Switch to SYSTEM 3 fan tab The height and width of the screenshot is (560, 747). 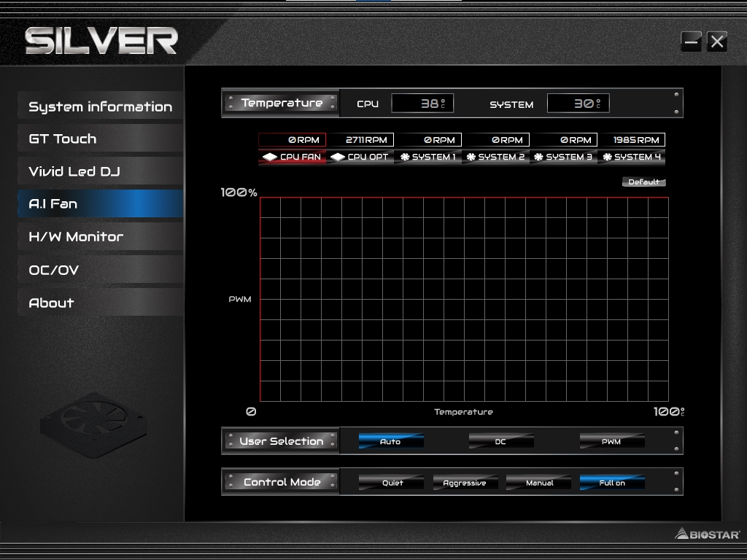tap(563, 157)
